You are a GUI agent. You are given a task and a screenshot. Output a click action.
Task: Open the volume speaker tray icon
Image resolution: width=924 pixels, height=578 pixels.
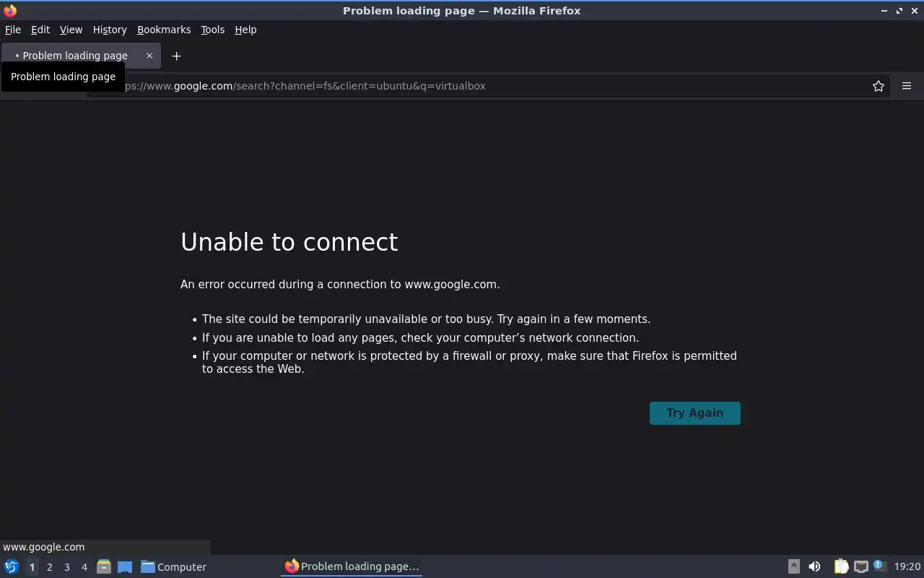coord(814,566)
